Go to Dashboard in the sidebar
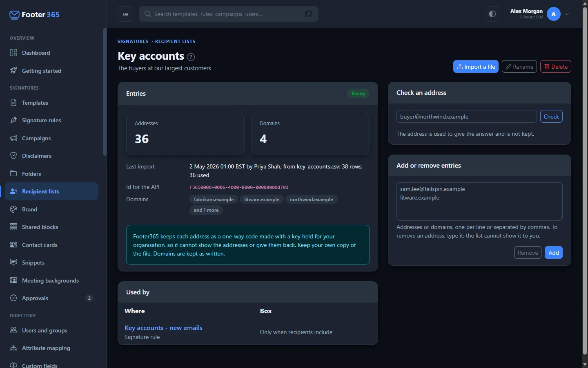The width and height of the screenshot is (588, 368). [51, 53]
